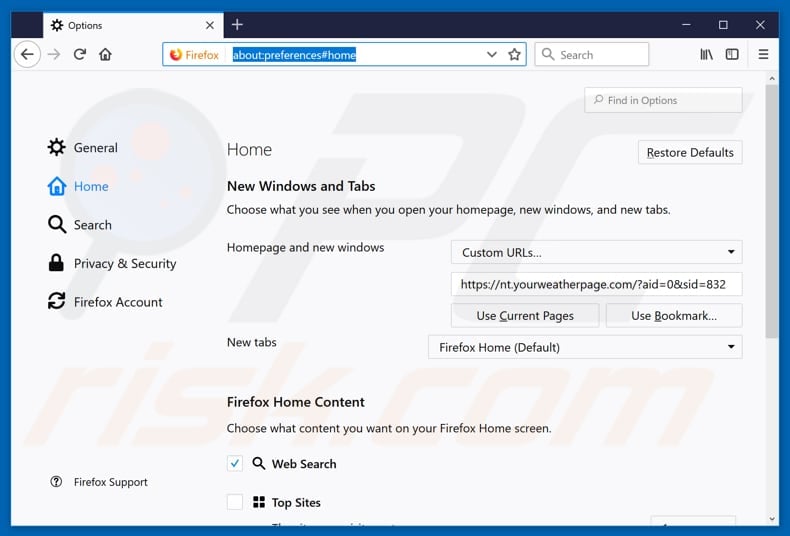Open a new tab with the plus button
This screenshot has width=790, height=536.
pyautogui.click(x=237, y=25)
